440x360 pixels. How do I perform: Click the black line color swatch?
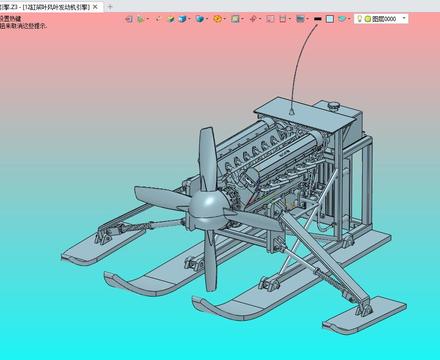[x=318, y=19]
